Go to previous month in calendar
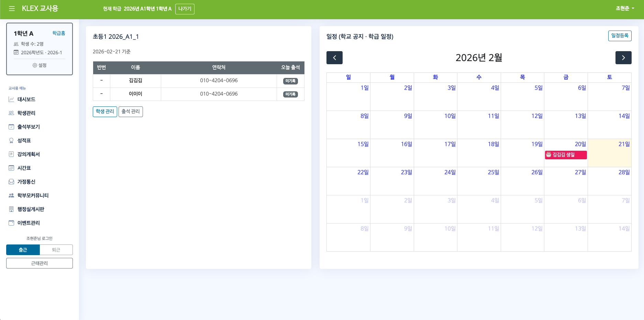The image size is (644, 320). coord(334,58)
